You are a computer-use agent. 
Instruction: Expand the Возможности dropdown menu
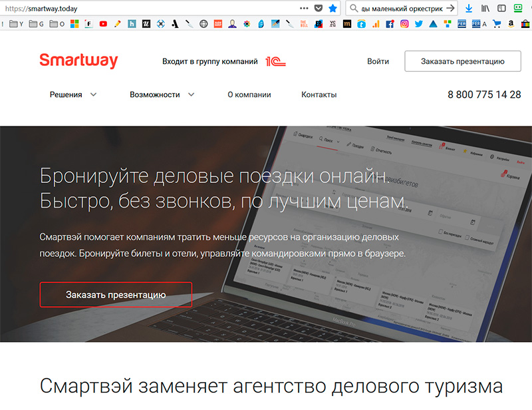pyautogui.click(x=162, y=95)
